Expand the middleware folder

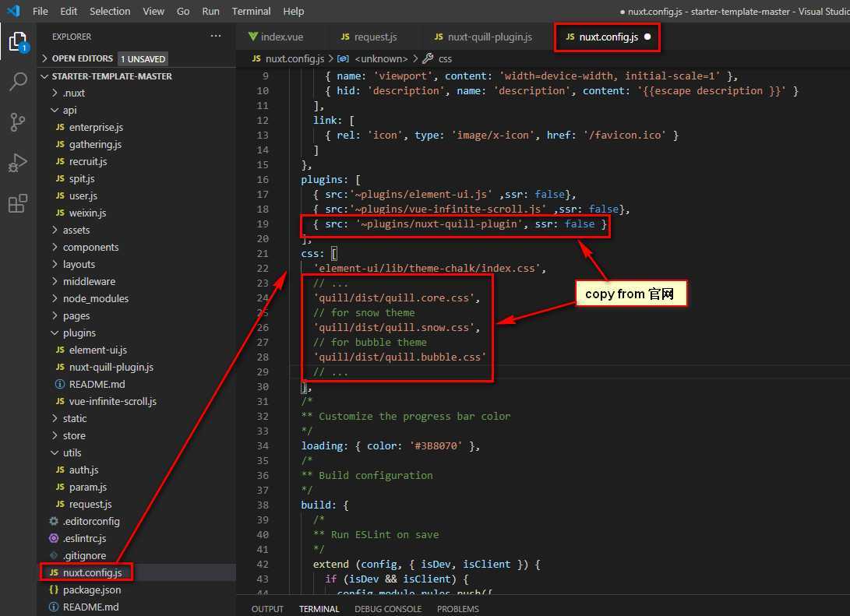pos(55,281)
